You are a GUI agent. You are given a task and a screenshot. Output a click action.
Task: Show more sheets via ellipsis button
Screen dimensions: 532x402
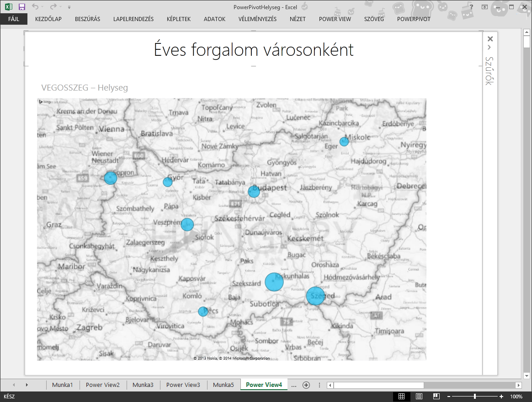point(294,385)
